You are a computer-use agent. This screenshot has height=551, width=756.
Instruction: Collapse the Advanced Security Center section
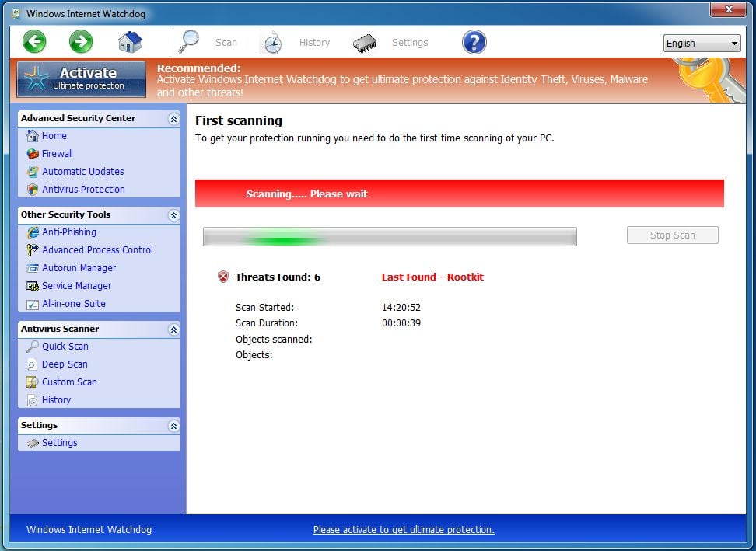[173, 119]
